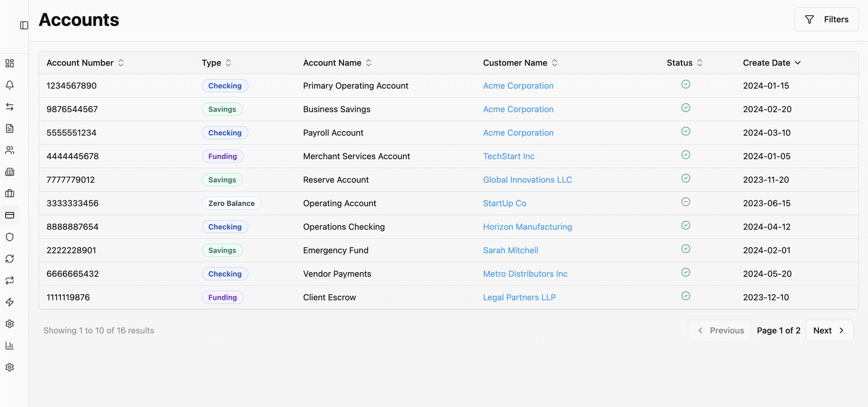This screenshot has width=868, height=407.
Task: Open the shield icon in sidebar
Action: pyautogui.click(x=10, y=237)
